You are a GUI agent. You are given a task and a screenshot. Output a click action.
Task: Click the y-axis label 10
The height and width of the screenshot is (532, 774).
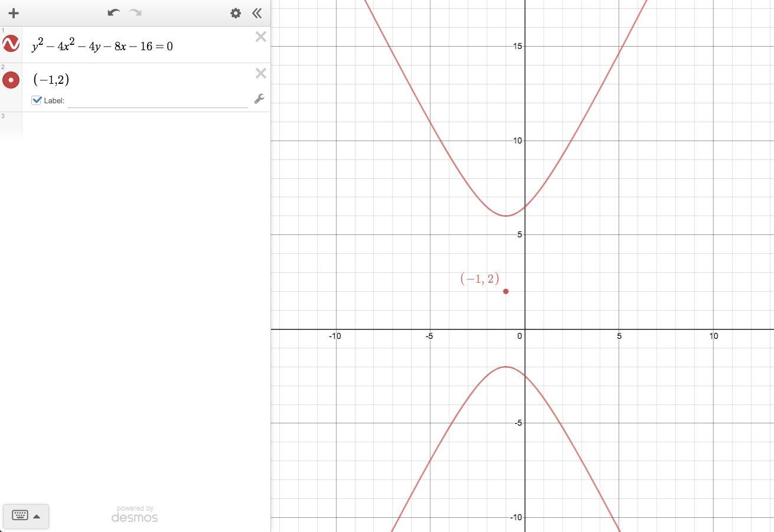click(x=517, y=141)
